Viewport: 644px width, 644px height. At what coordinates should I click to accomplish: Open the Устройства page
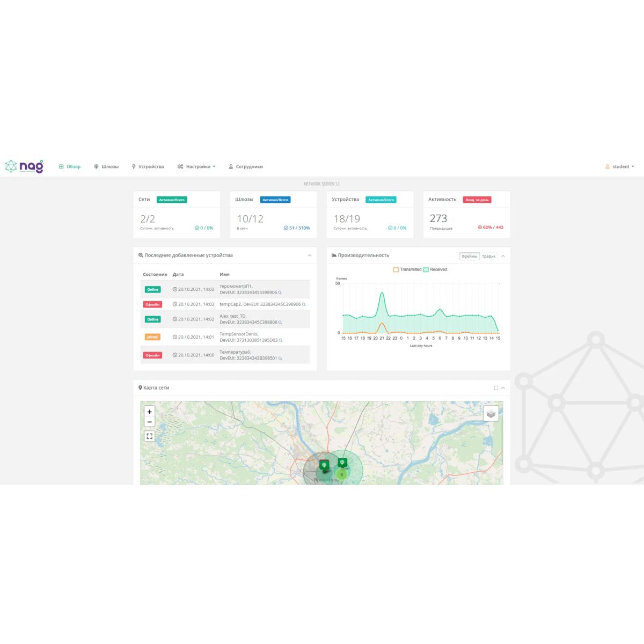[x=148, y=167]
